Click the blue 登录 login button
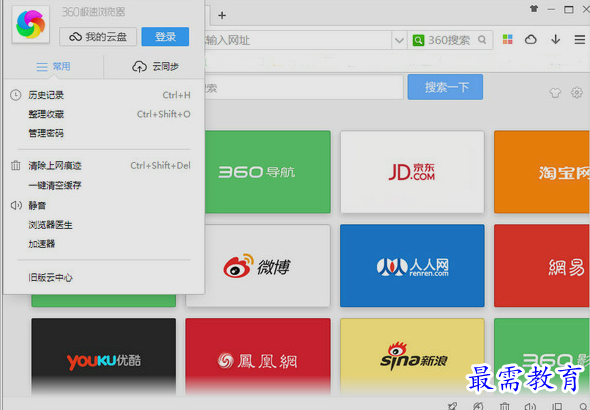 point(165,36)
